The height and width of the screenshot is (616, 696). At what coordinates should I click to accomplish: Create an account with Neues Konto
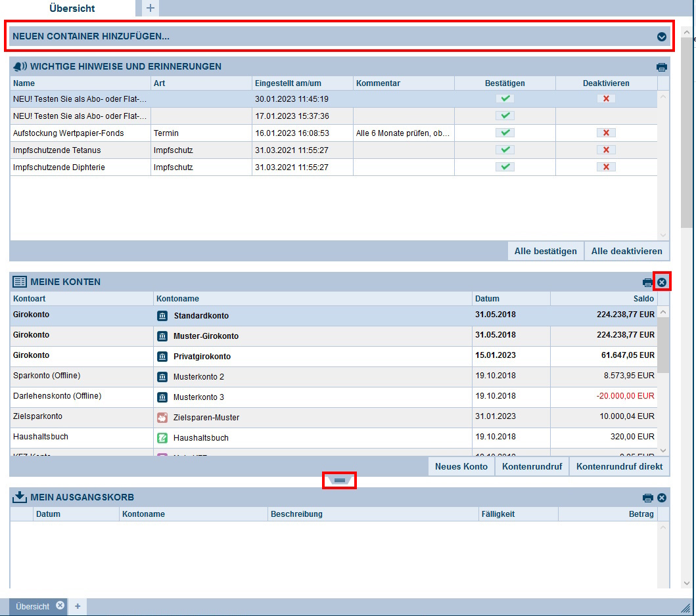tap(461, 466)
